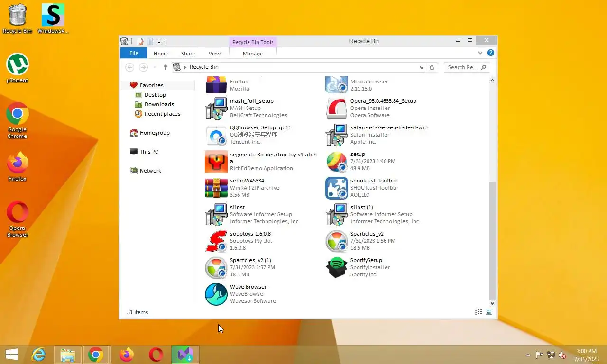The image size is (607, 364).
Task: Open File Explorer taskbar button
Action: coord(68,355)
